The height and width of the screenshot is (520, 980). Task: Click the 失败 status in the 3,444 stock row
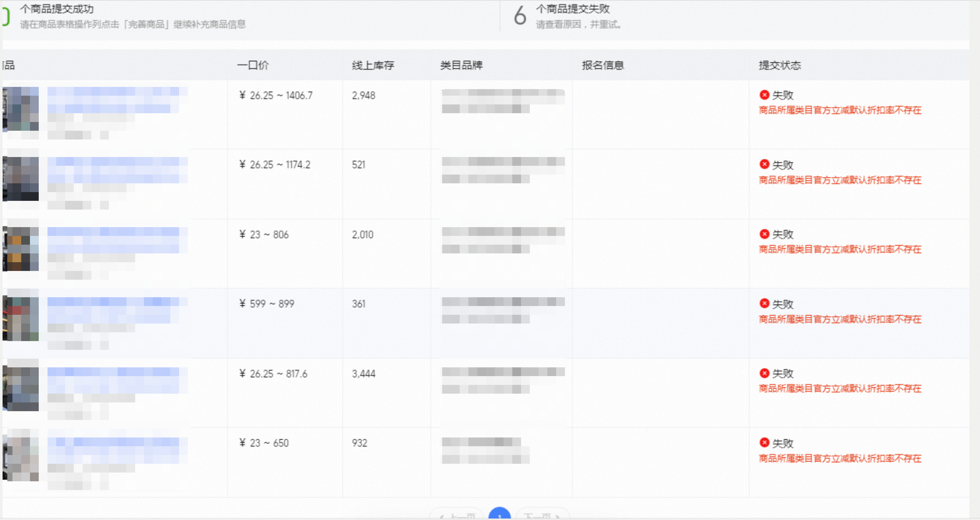(783, 373)
